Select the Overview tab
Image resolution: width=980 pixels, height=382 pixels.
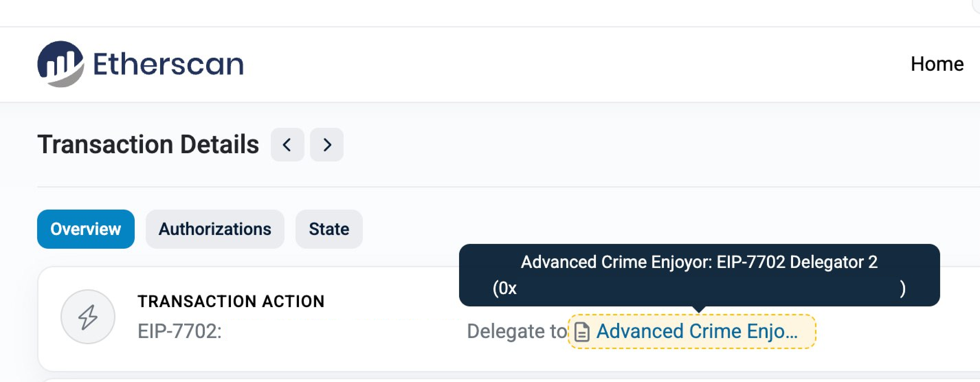(x=86, y=229)
